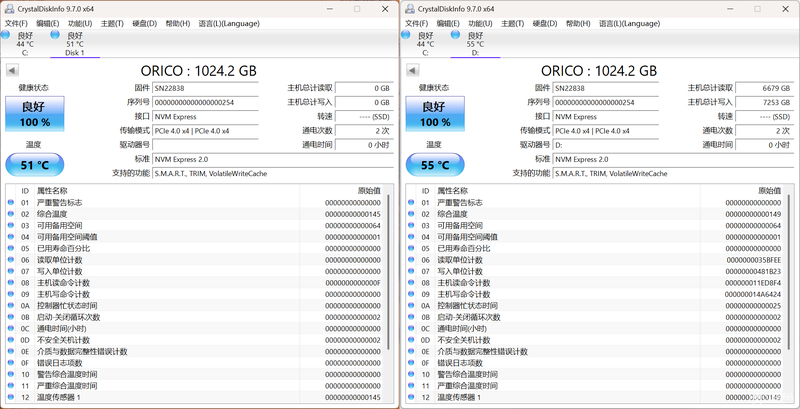Click status orb of row 12 in left window

click(11, 397)
